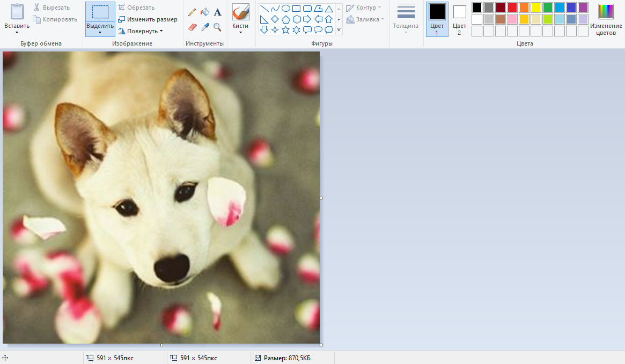Open Изменение цветов color editor
The height and width of the screenshot is (364, 625).
[x=606, y=19]
